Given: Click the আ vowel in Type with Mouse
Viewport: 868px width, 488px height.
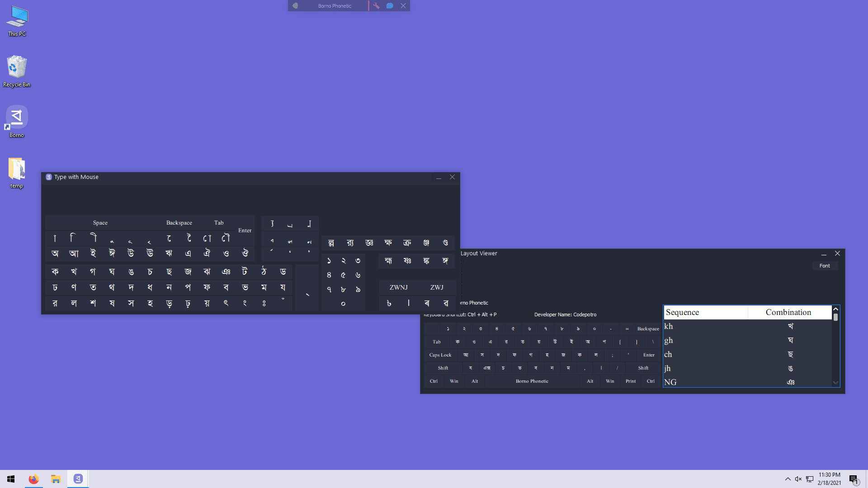Looking at the screenshot, I should point(74,253).
